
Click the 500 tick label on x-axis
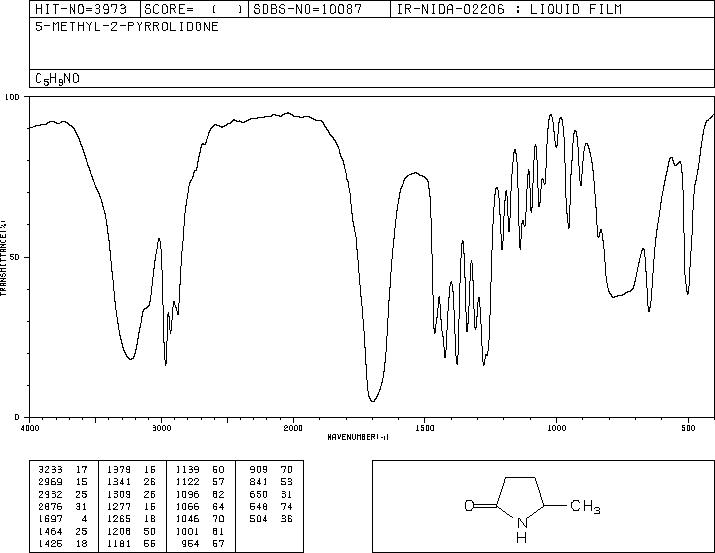pyautogui.click(x=688, y=428)
